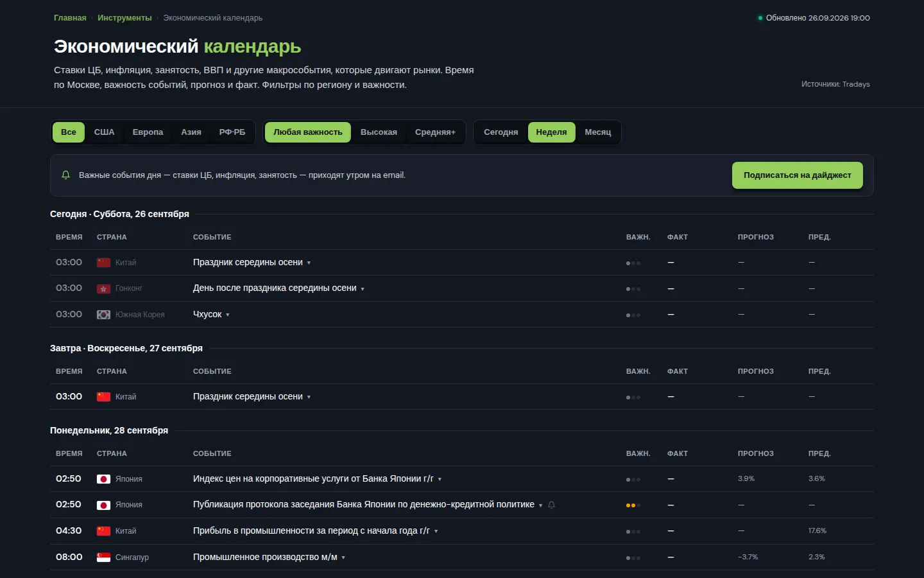Click the Singapore flag icon

[x=103, y=557]
